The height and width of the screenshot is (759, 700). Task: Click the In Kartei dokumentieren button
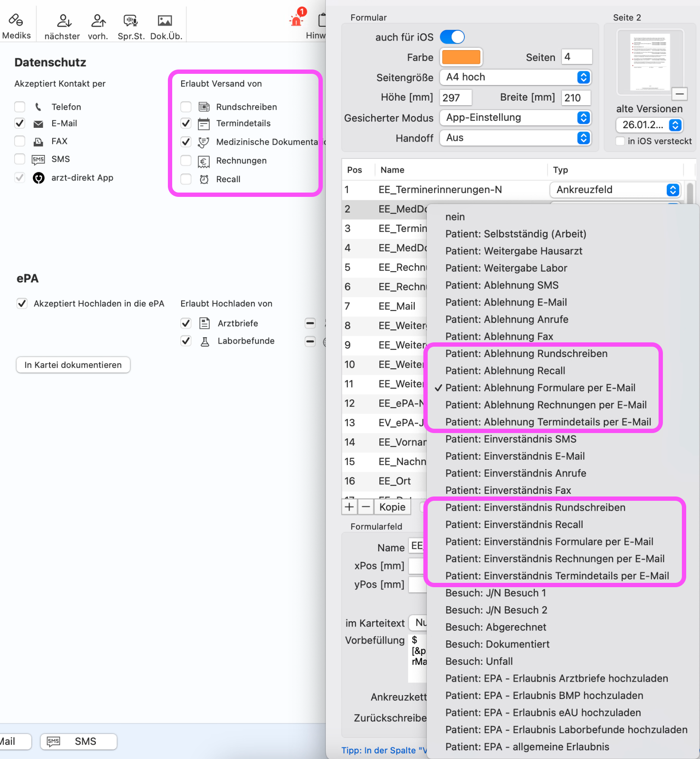73,365
